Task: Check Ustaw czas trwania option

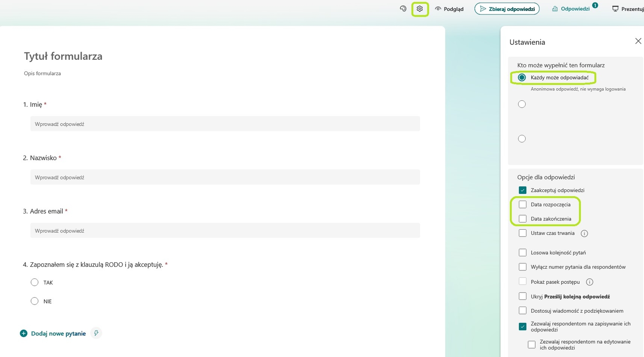Action: [522, 233]
